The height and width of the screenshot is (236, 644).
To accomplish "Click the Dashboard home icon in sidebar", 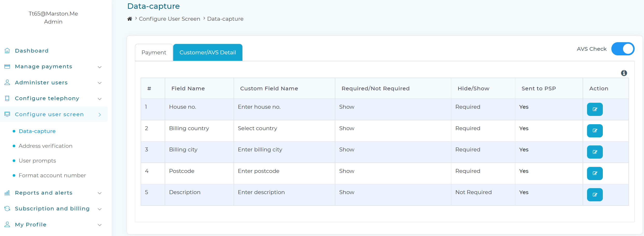I will [x=7, y=51].
